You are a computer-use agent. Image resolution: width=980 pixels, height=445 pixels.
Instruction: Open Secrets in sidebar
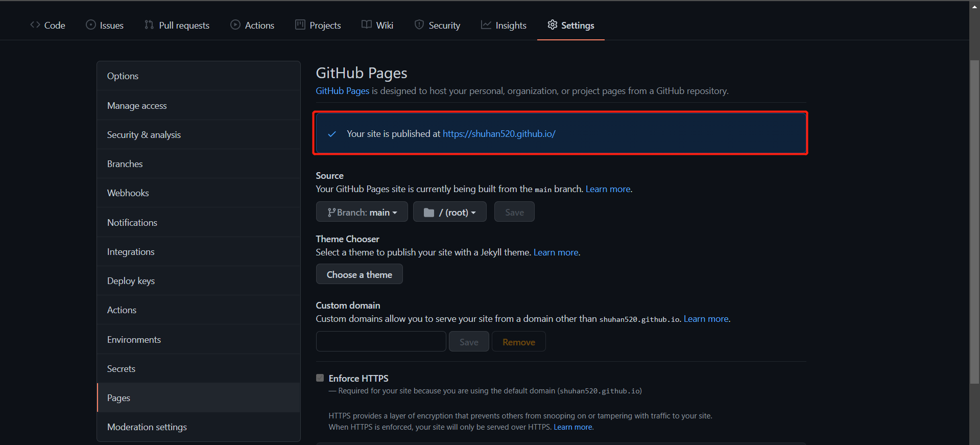point(199,368)
